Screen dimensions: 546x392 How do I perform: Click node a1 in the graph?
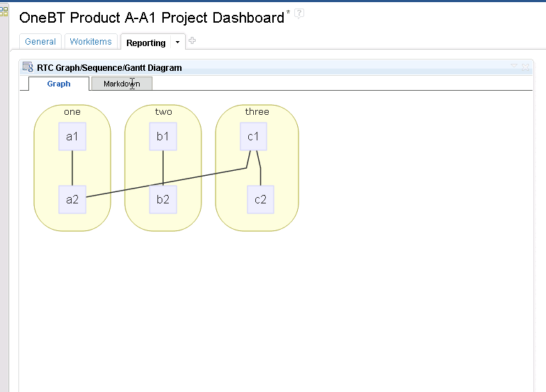[72, 137]
